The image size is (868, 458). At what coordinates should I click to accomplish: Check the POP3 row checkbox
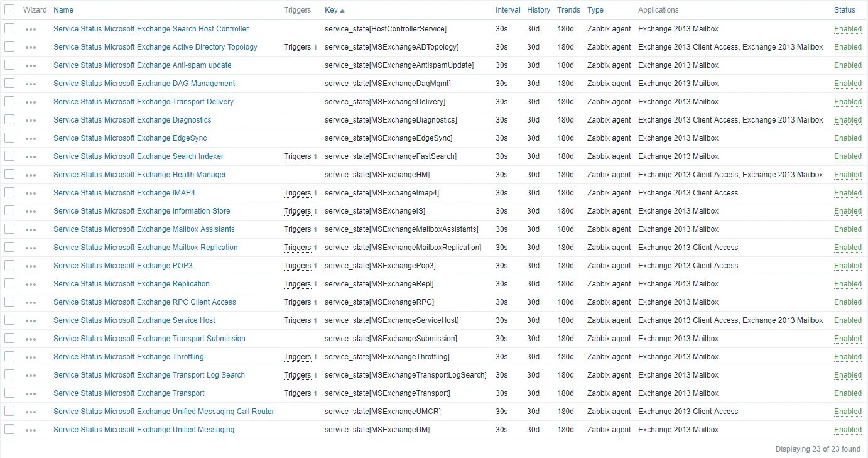point(9,265)
